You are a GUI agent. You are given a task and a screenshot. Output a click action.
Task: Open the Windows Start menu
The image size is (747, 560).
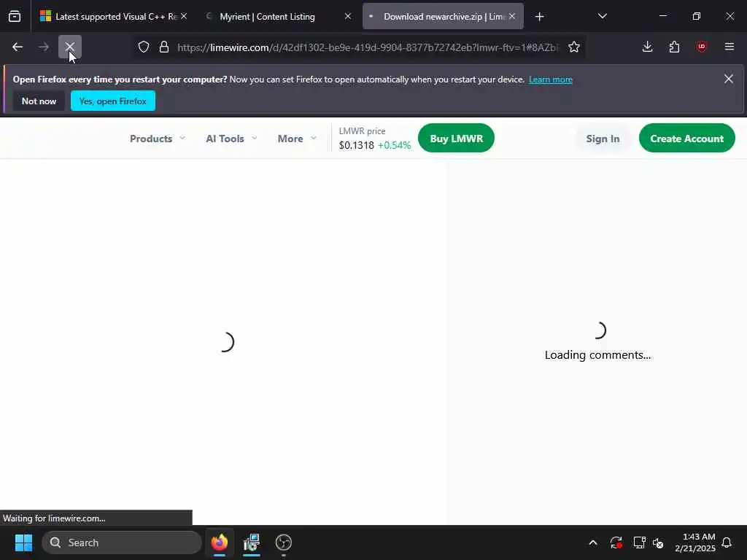pos(23,542)
